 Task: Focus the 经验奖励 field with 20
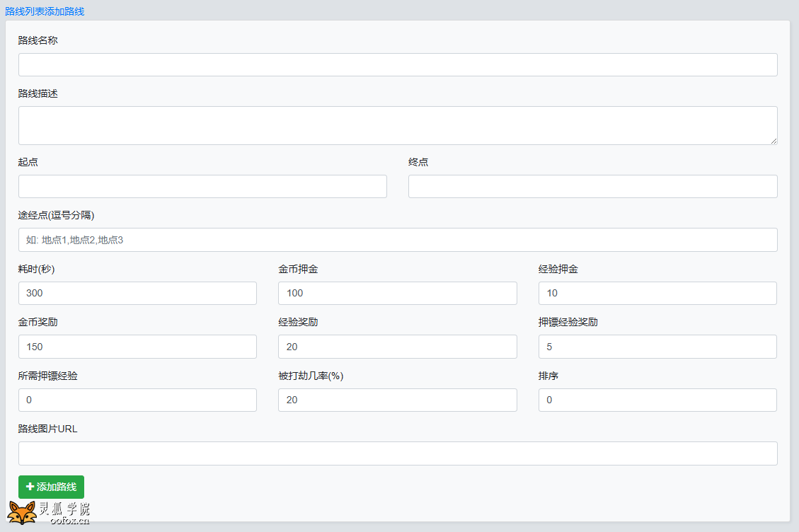coord(398,347)
